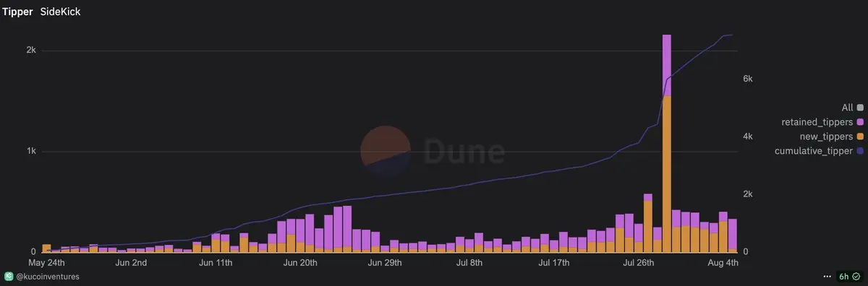Viewport: 868px width, 286px height.
Task: Click the Jul 8th x-axis label
Action: click(x=469, y=262)
